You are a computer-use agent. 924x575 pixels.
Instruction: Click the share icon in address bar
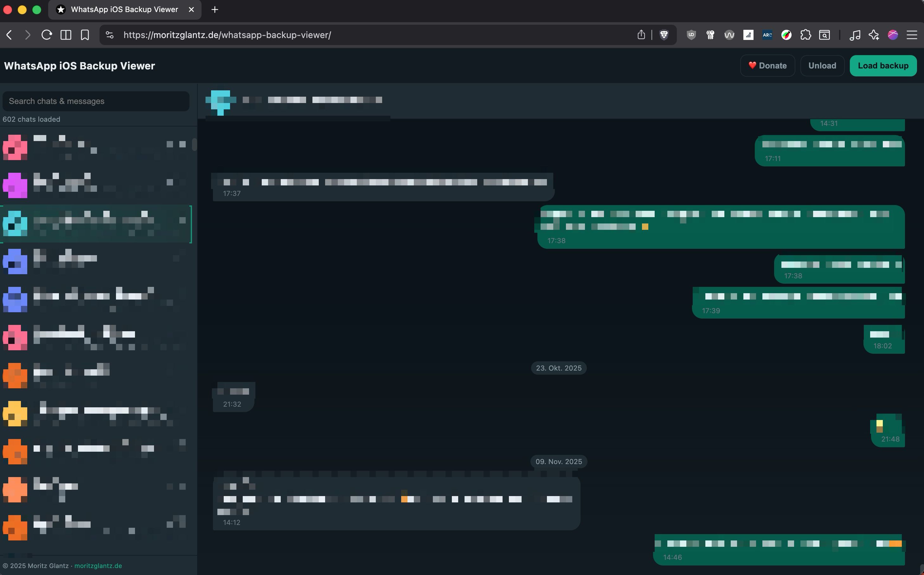click(x=641, y=35)
